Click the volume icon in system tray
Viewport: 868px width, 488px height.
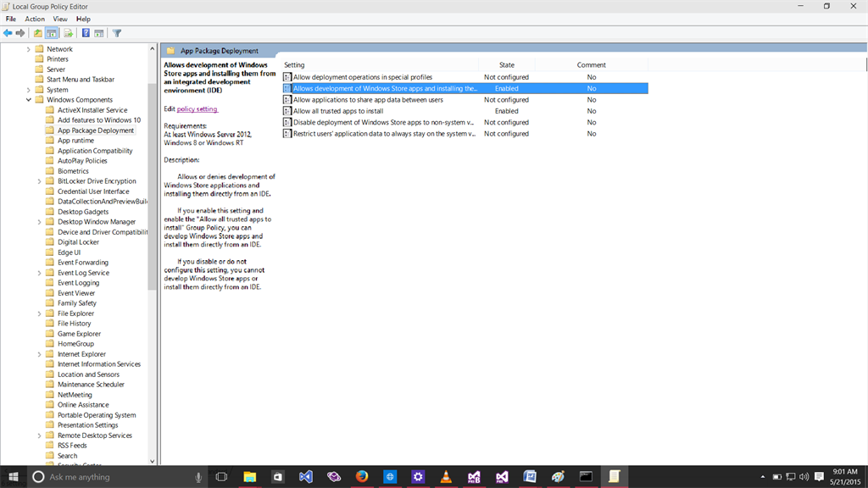tap(804, 476)
